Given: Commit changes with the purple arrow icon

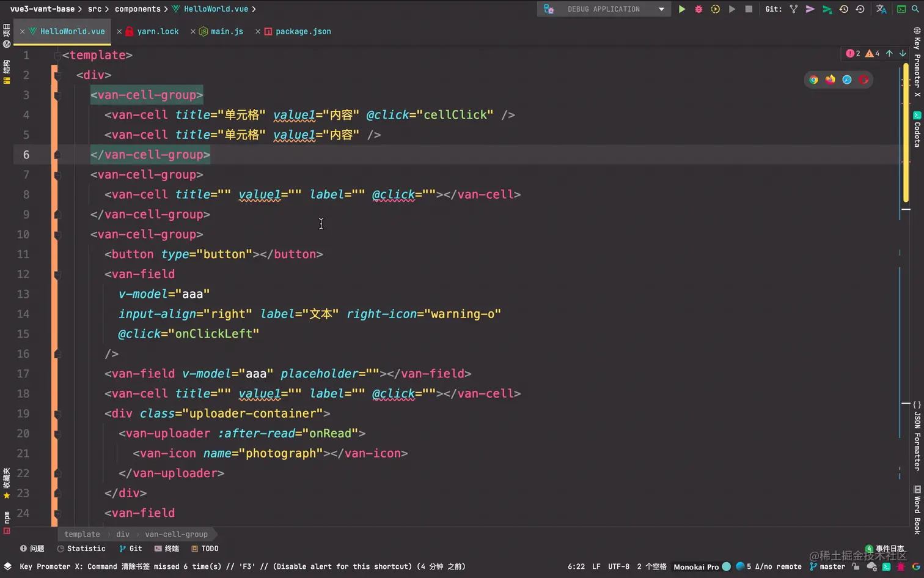Looking at the screenshot, I should tap(810, 9).
